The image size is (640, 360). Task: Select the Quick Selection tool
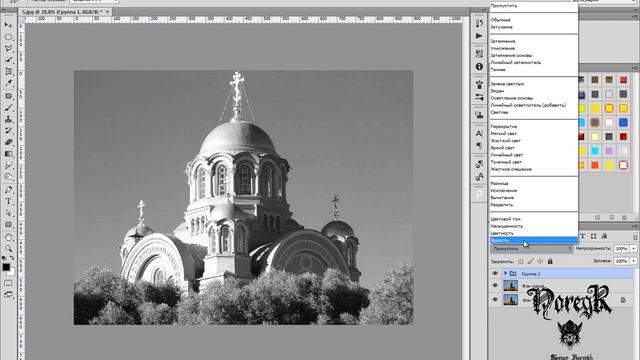pyautogui.click(x=8, y=60)
